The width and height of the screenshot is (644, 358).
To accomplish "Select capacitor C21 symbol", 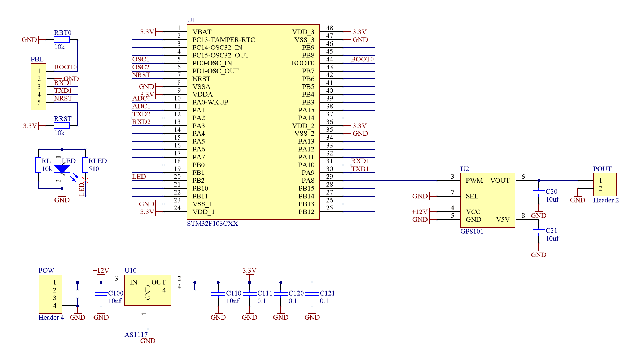I will coord(539,231).
